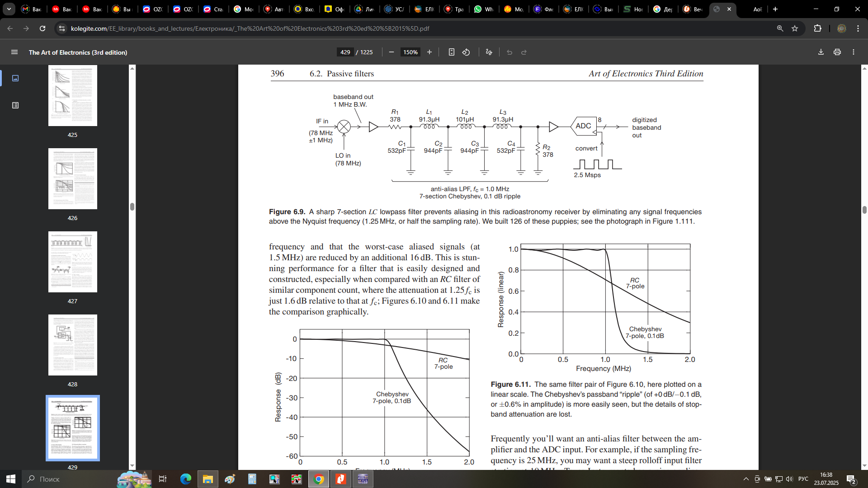Show hidden system tray icons
Image resolution: width=868 pixels, height=488 pixels.
(x=746, y=479)
